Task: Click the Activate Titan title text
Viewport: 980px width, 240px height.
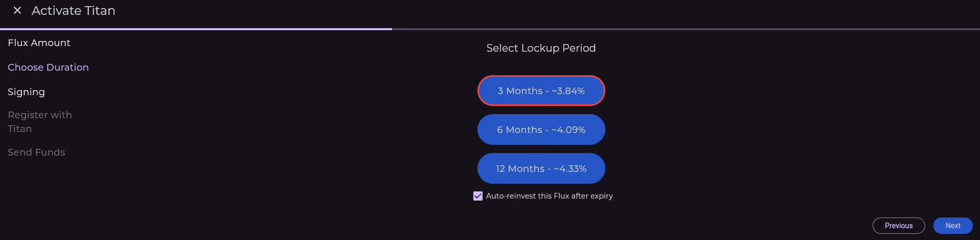Action: click(x=73, y=11)
